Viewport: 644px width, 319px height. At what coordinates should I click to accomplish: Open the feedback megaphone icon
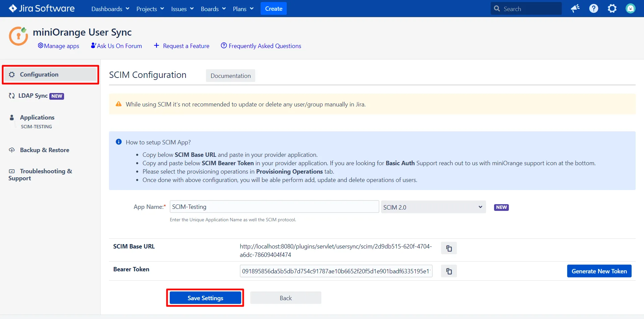coord(575,8)
